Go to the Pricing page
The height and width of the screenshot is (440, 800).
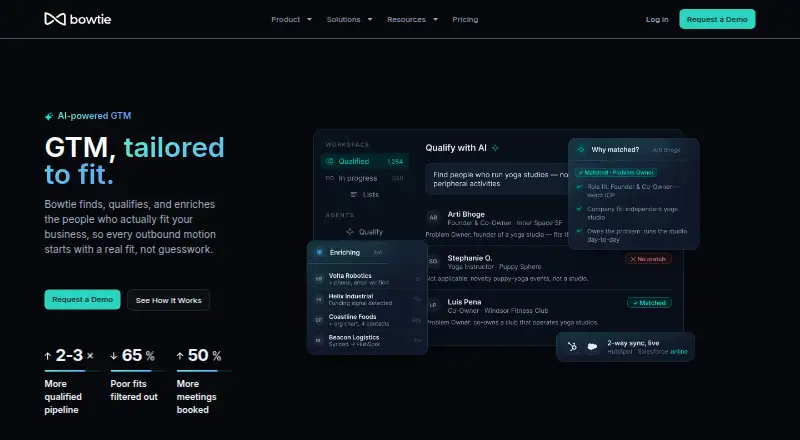(x=465, y=19)
